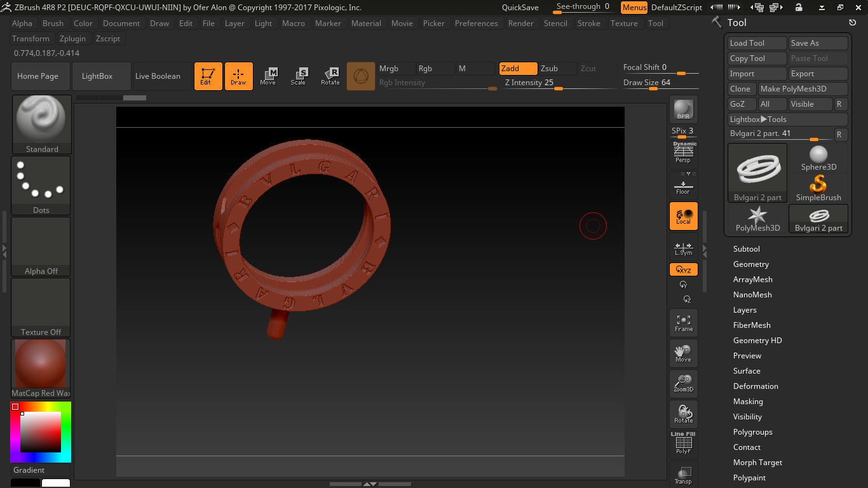Click the GoZ button
The image size is (868, 488).
point(742,104)
